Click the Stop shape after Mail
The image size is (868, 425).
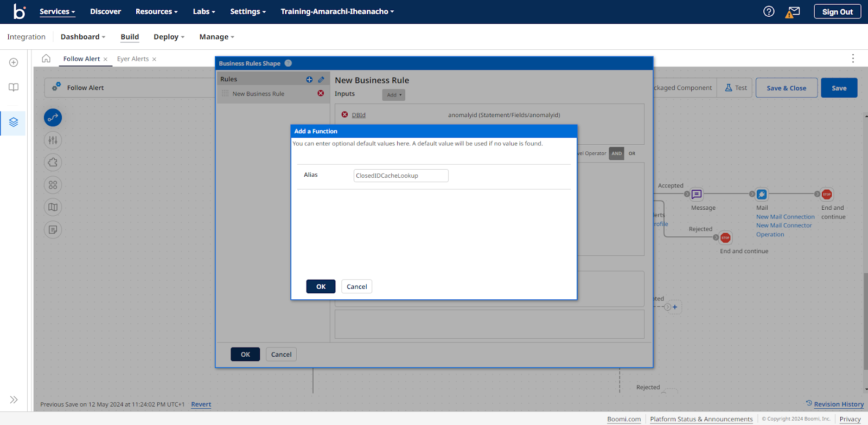827,194
